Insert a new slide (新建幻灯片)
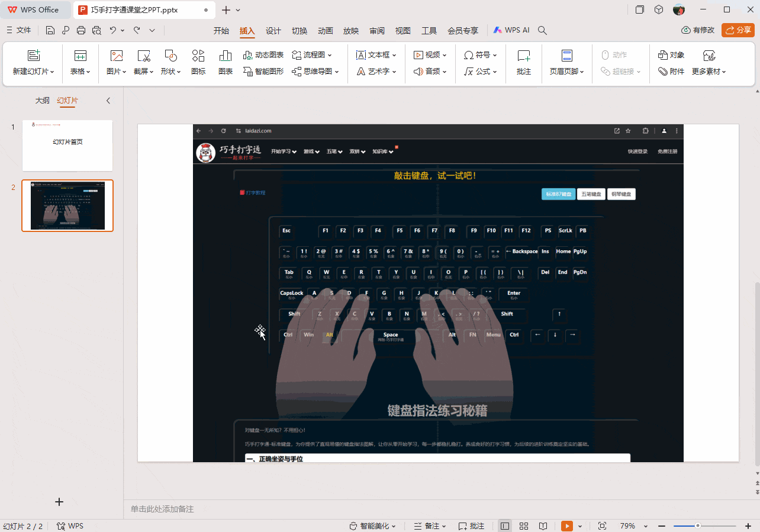 [34, 63]
